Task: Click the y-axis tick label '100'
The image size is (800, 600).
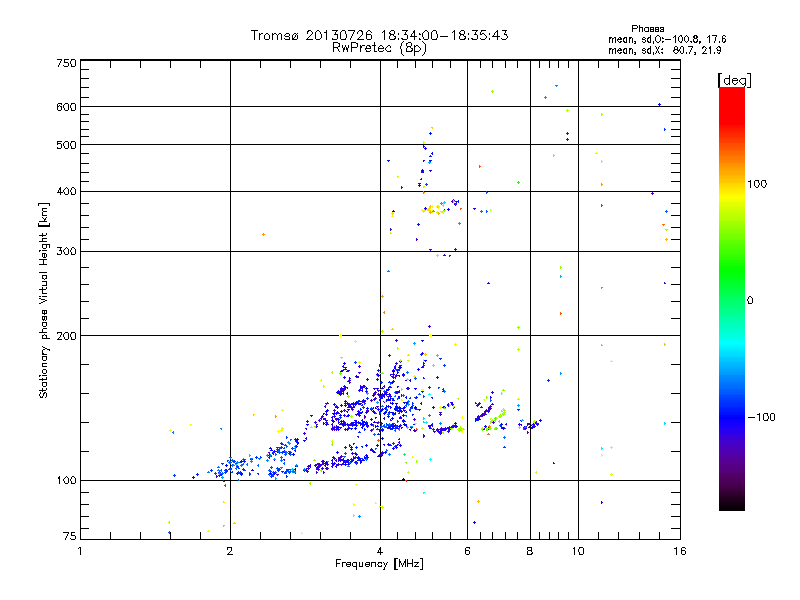Action: pyautogui.click(x=66, y=480)
